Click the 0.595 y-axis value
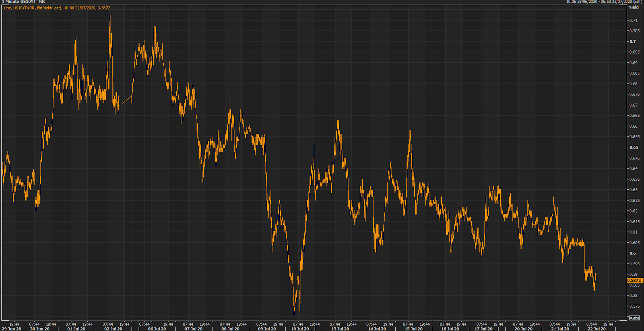The height and width of the screenshot is (331, 644). pyautogui.click(x=634, y=264)
